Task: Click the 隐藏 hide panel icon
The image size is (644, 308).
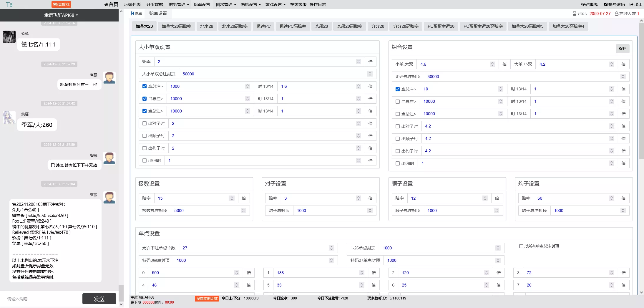Action: coord(133,14)
